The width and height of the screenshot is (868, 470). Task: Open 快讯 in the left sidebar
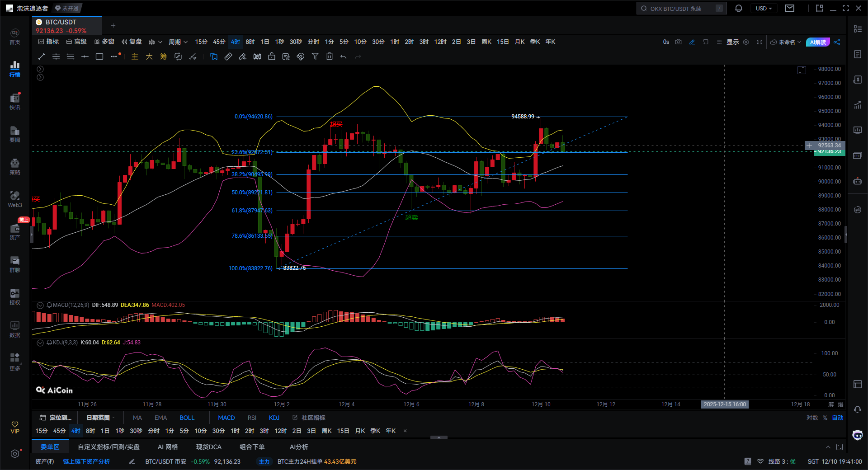(15, 102)
